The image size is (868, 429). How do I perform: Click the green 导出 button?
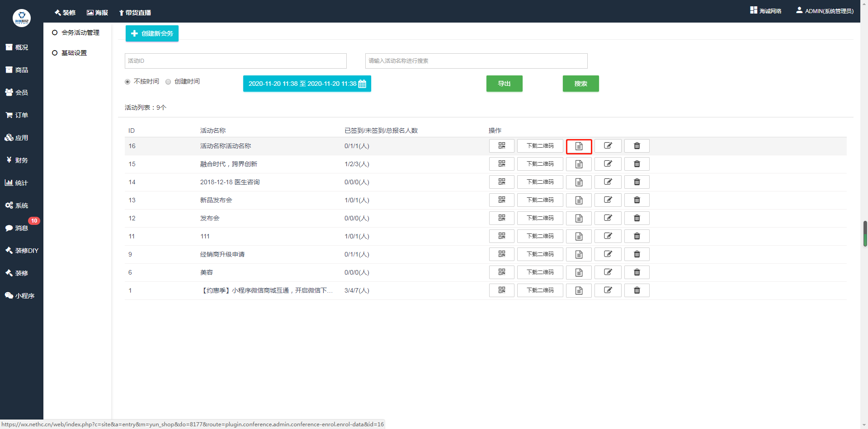coord(504,84)
